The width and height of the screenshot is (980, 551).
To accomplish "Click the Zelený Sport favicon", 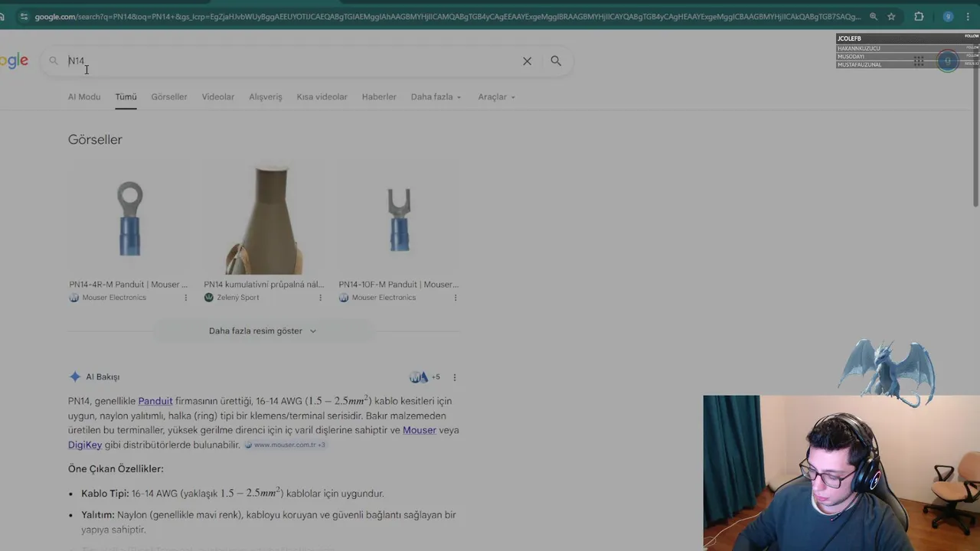I will pyautogui.click(x=209, y=298).
